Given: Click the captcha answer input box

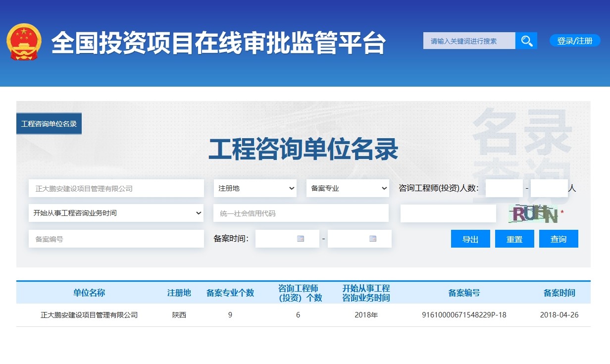Looking at the screenshot, I should [448, 213].
